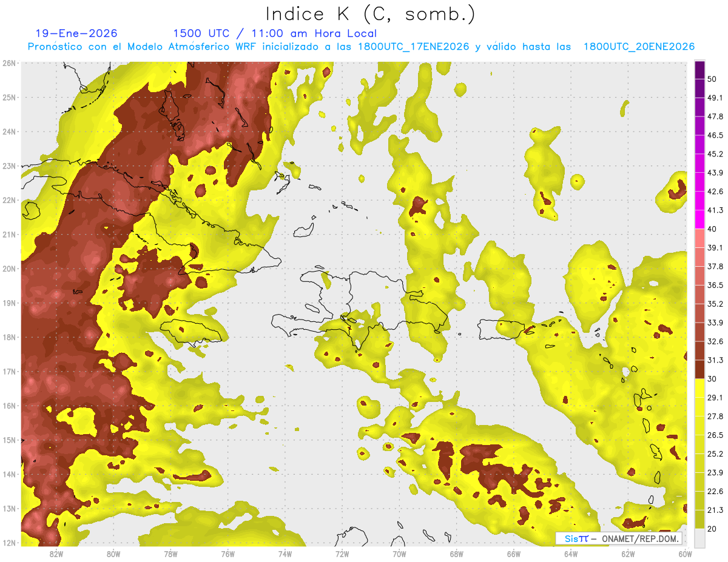Click the "1800UTC_20ENE2026" valid-until text

click(639, 46)
